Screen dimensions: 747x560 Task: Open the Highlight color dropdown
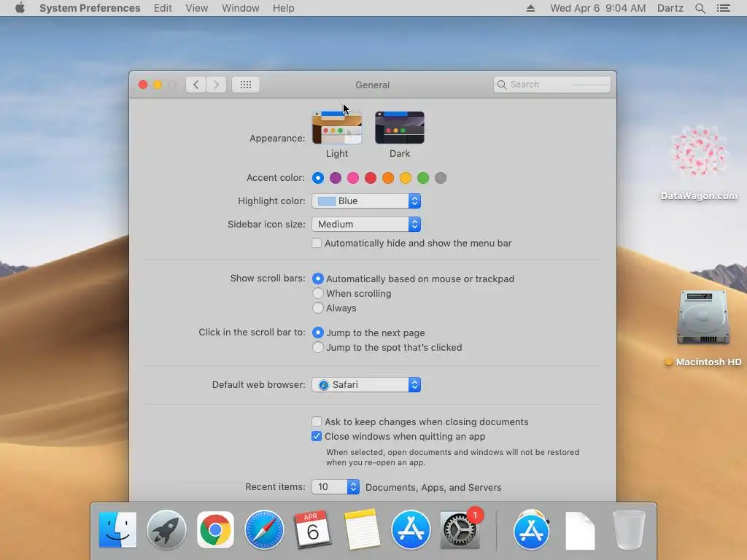pos(366,201)
